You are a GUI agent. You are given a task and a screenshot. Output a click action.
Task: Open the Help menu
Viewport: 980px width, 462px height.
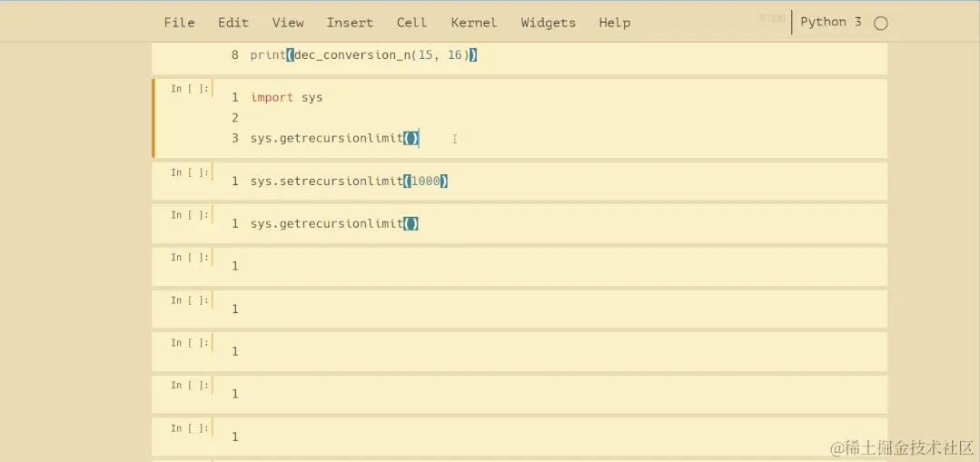click(614, 23)
